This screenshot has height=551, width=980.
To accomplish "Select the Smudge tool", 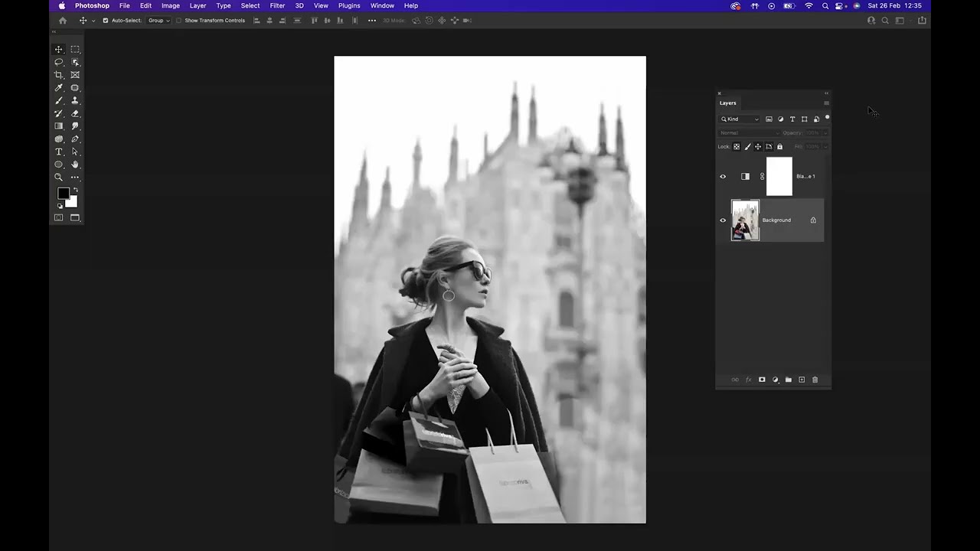I will [75, 126].
